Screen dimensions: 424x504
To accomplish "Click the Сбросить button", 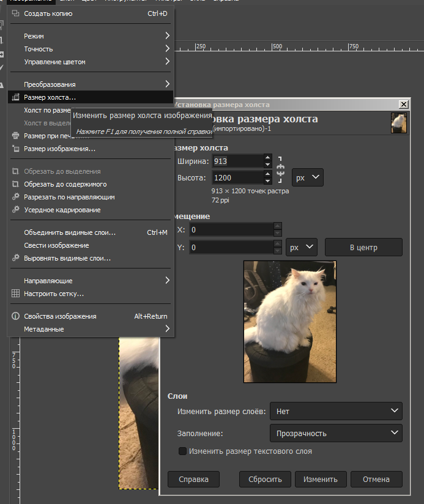I will [x=265, y=480].
